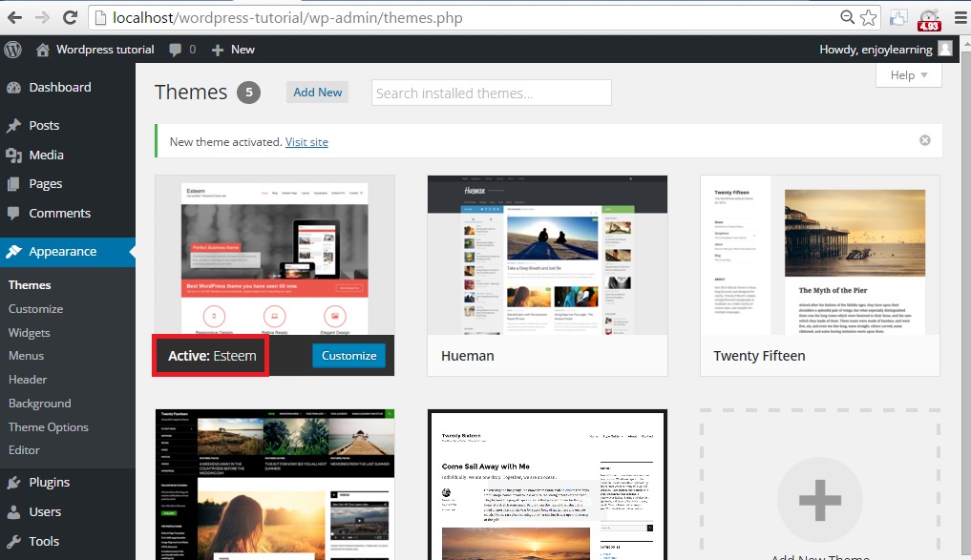Select the Twenty Fourteen dark theme screenshot
971x560 pixels.
pos(274,485)
